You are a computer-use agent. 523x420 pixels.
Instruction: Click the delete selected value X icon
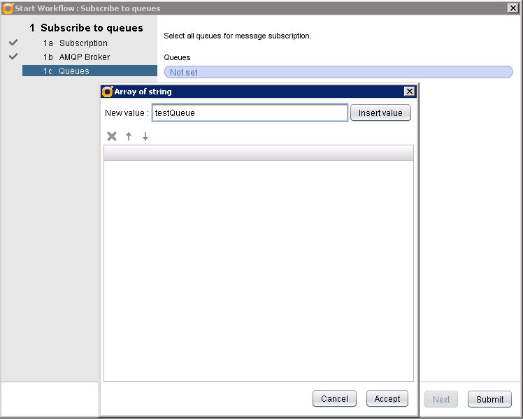[112, 136]
